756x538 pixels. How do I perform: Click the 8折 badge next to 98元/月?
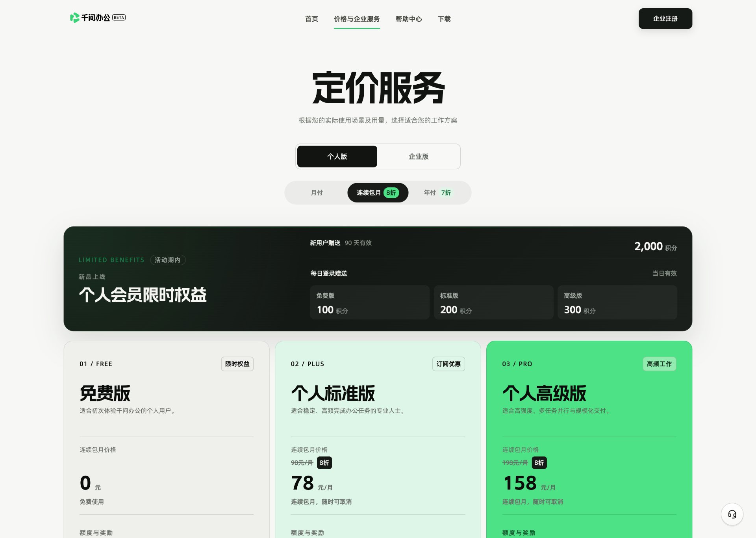click(324, 463)
